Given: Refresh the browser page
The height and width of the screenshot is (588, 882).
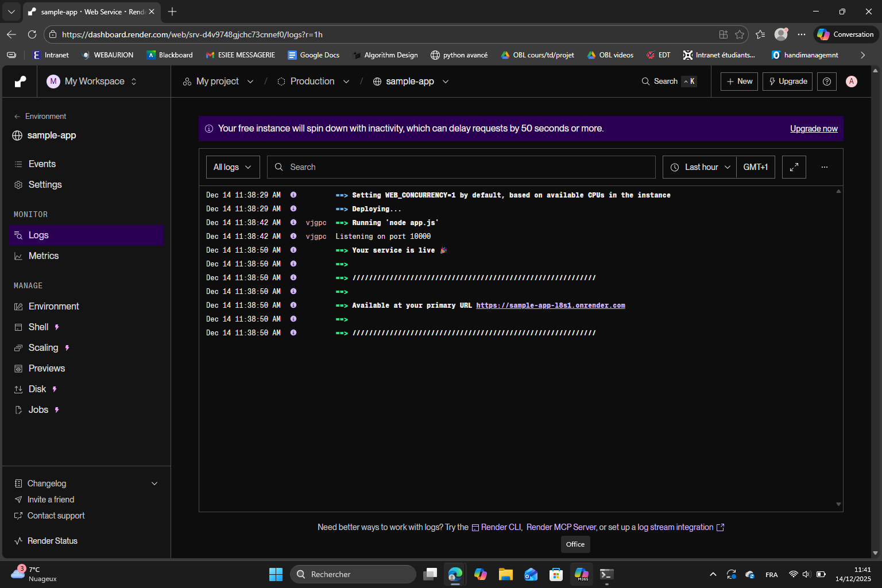Looking at the screenshot, I should (x=32, y=34).
